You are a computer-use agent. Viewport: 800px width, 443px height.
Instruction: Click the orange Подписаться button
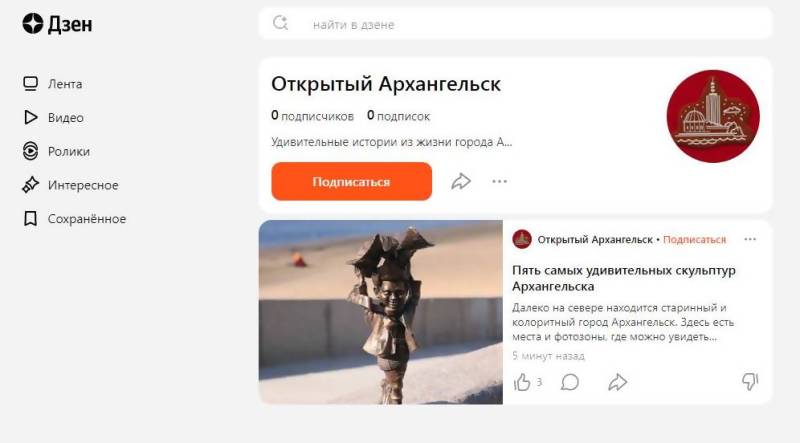click(352, 181)
